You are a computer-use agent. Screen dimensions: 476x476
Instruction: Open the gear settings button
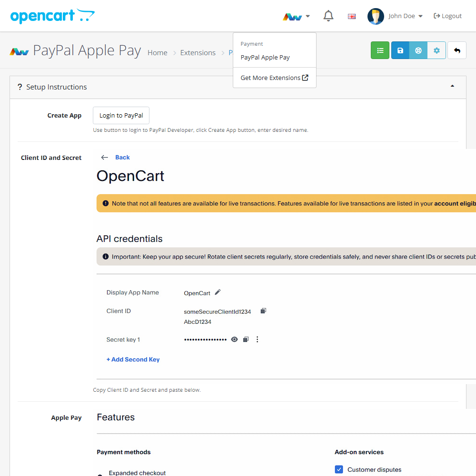[436, 50]
